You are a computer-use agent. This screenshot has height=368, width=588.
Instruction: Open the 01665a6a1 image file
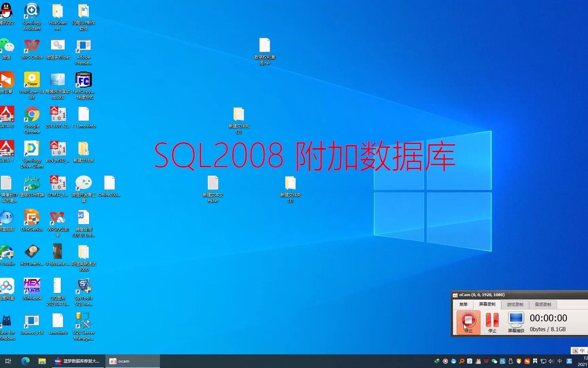58,255
